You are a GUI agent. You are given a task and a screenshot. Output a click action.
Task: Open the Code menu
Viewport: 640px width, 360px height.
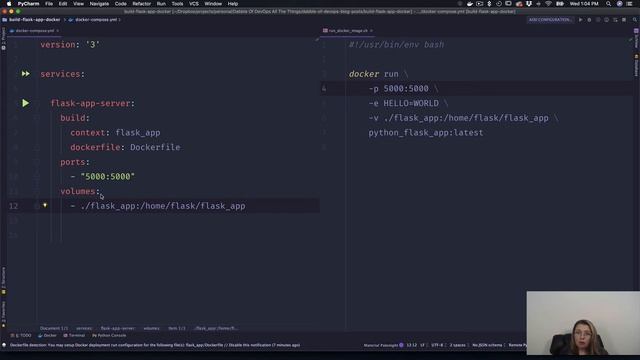tap(120, 4)
